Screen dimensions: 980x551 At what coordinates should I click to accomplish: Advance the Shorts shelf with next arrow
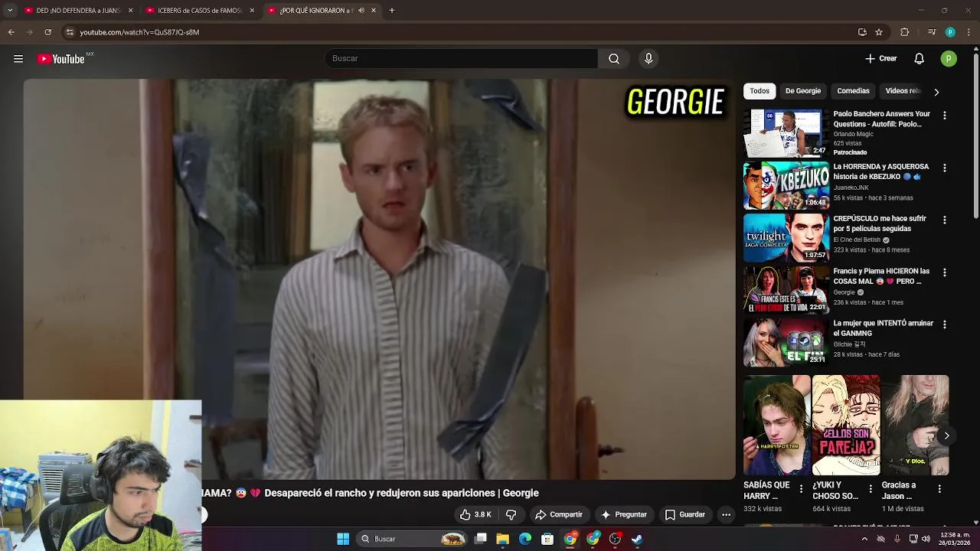946,435
